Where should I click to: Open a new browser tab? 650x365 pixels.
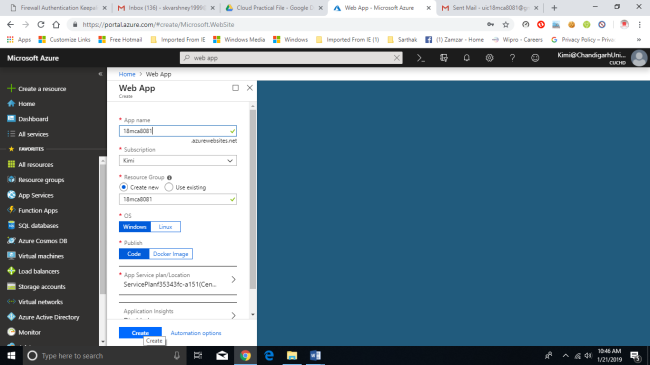[x=554, y=8]
